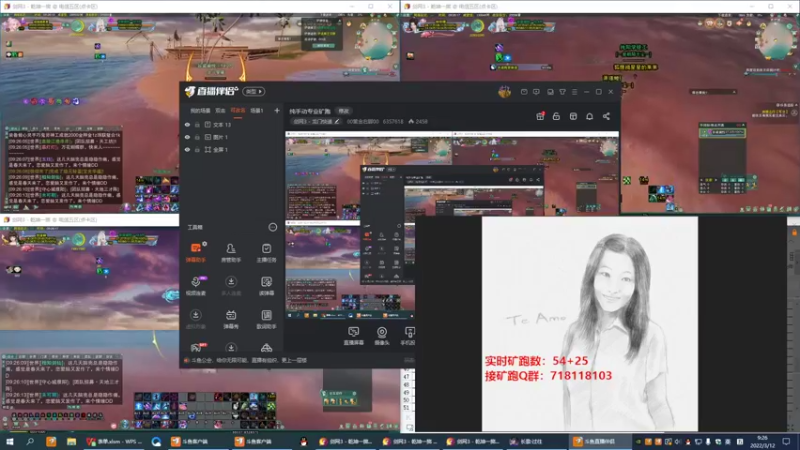Switch to the second scene tab
This screenshot has height=450, width=800.
220,111
